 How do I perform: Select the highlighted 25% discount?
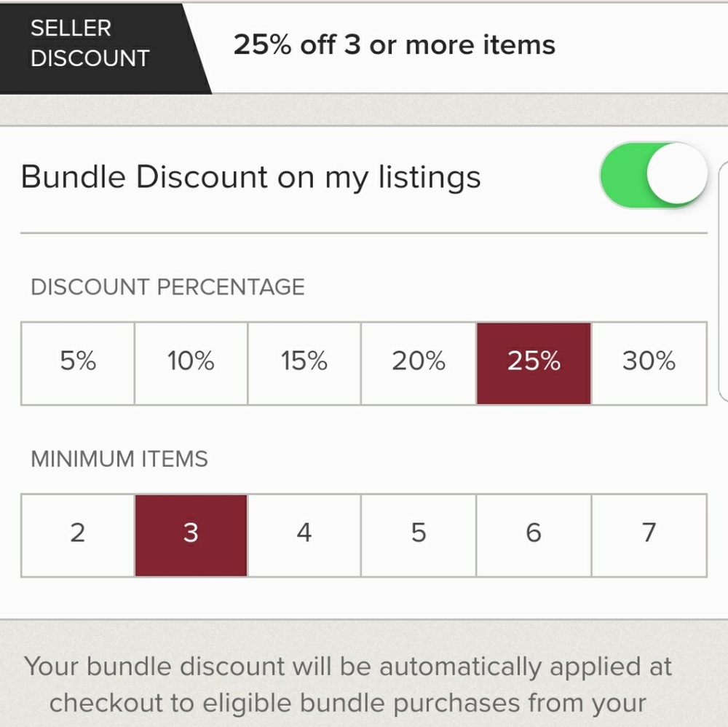pos(533,362)
